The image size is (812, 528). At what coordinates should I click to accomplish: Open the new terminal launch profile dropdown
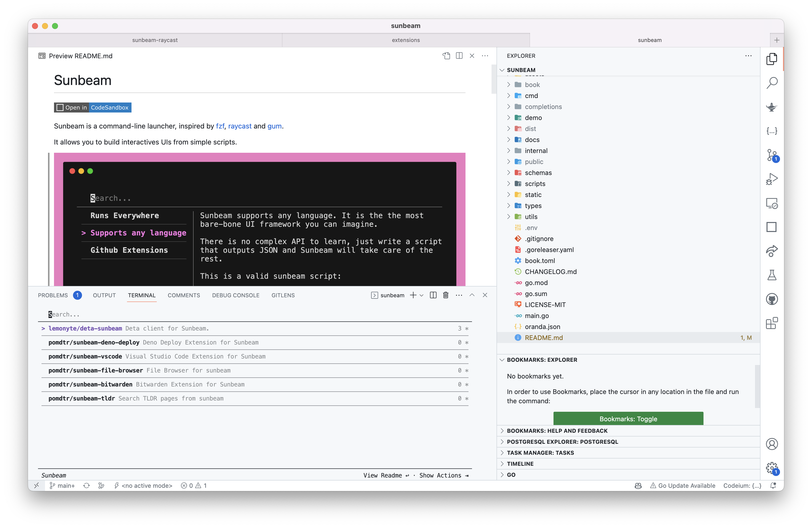422,295
